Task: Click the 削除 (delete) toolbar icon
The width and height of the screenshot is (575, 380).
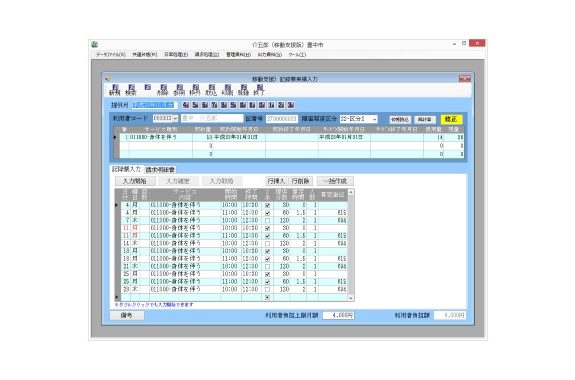Action: tap(163, 90)
